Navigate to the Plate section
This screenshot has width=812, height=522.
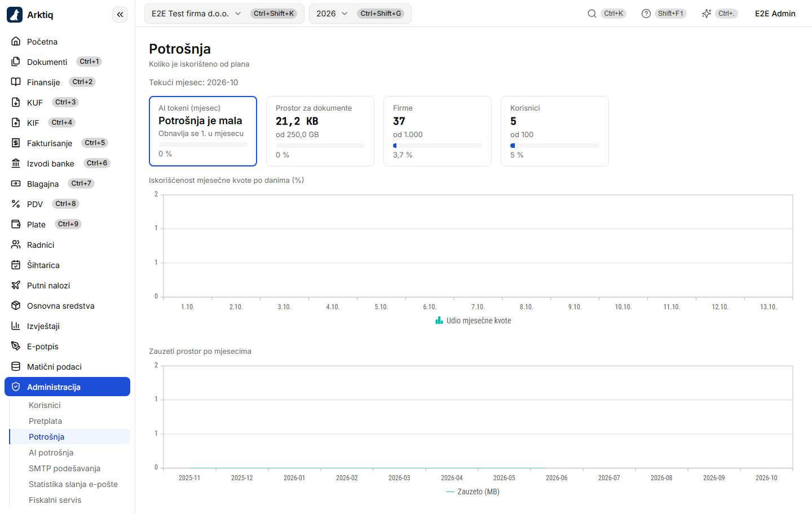[x=68, y=224]
